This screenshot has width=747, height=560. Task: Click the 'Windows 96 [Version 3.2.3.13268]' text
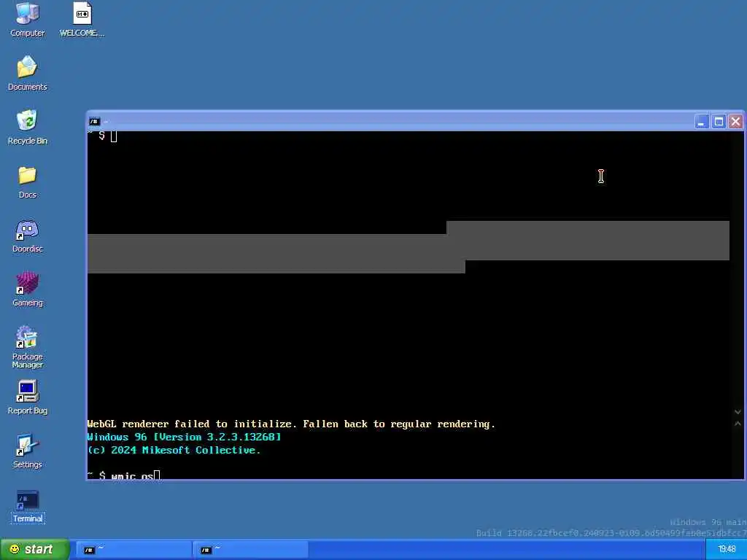click(x=185, y=437)
